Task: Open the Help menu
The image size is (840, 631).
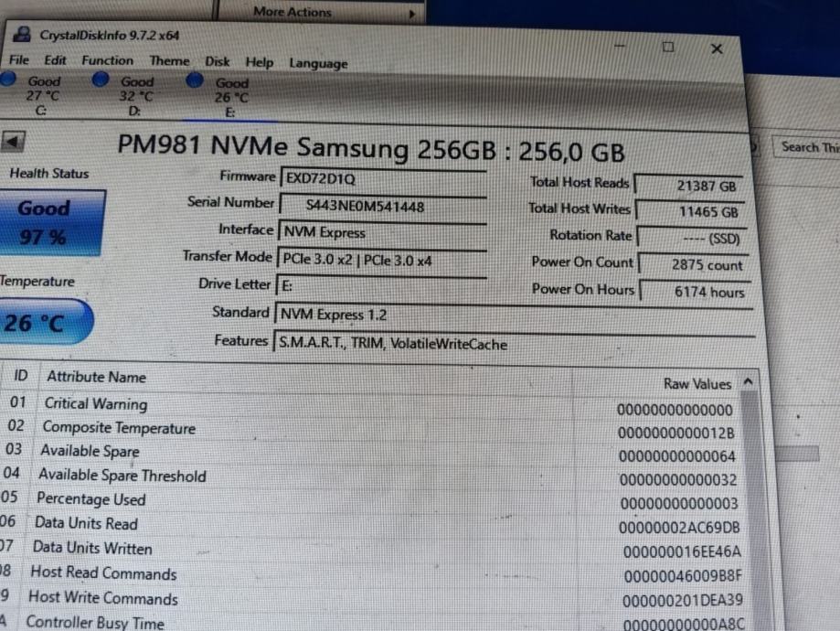Action: click(x=260, y=62)
